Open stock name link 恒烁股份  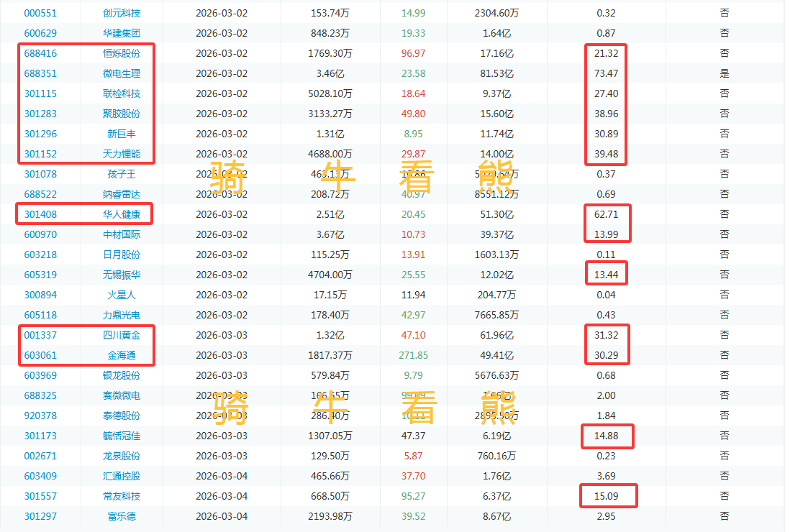click(122, 53)
